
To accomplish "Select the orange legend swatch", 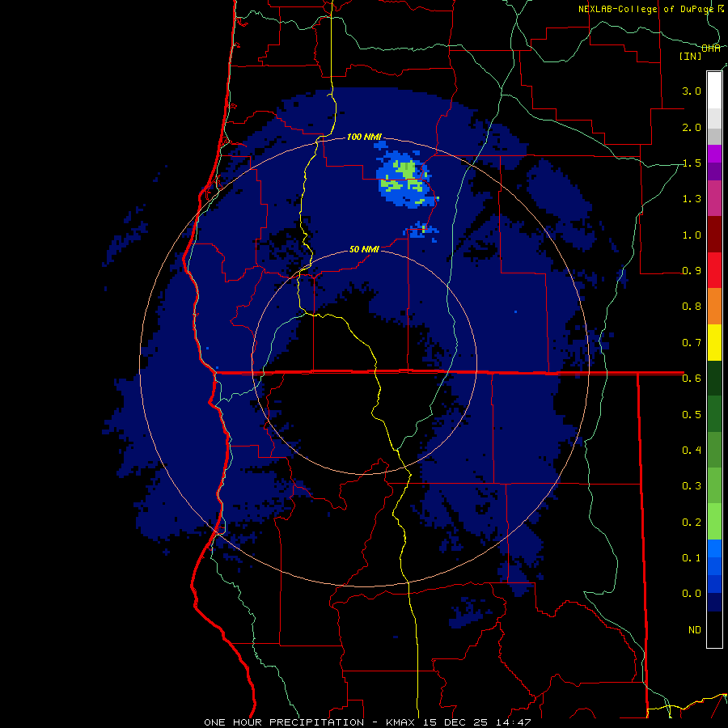I will [x=714, y=307].
